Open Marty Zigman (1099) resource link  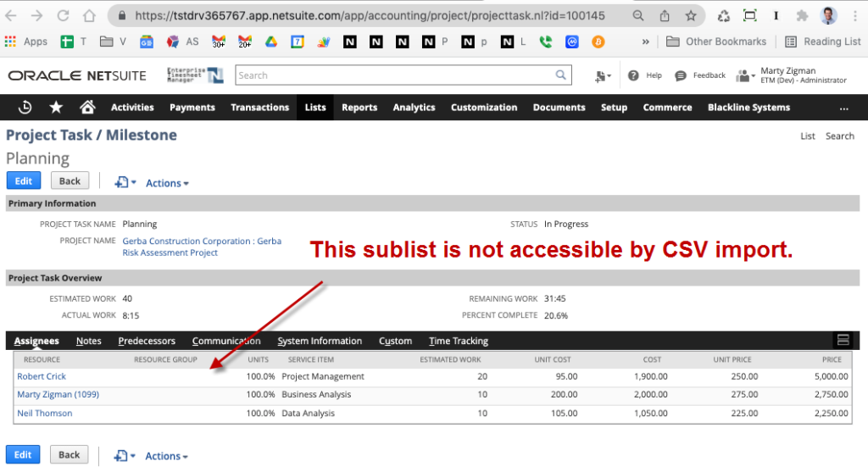pos(58,395)
